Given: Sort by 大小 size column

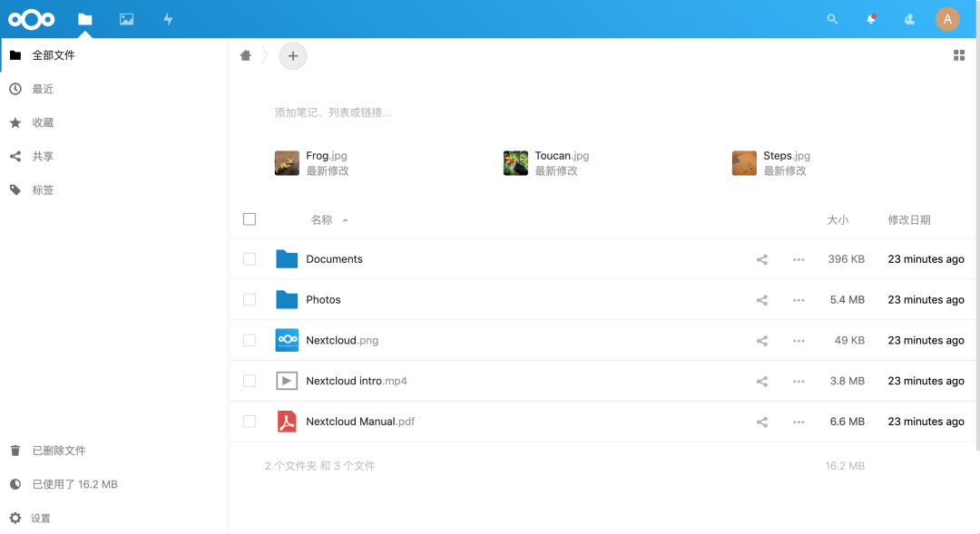Looking at the screenshot, I should tap(838, 219).
